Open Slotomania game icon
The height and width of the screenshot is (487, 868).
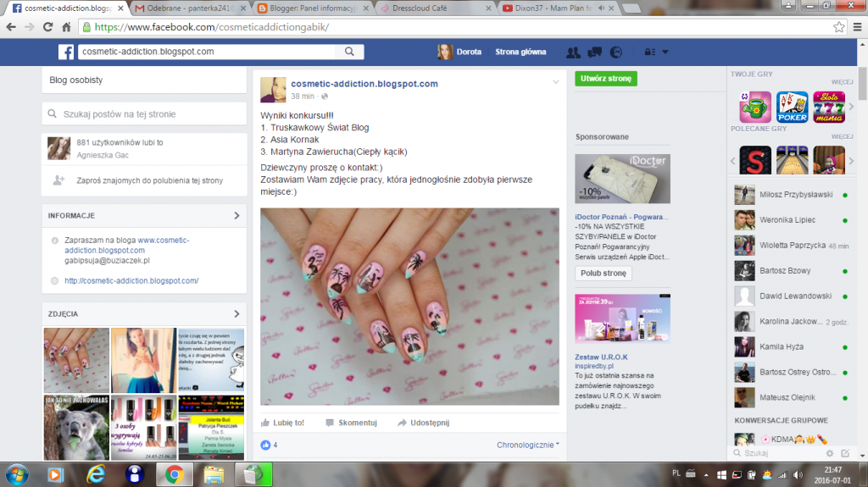point(829,108)
